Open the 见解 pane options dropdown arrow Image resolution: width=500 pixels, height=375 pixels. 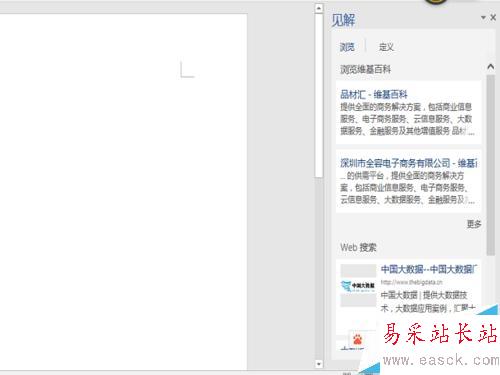coord(483,17)
